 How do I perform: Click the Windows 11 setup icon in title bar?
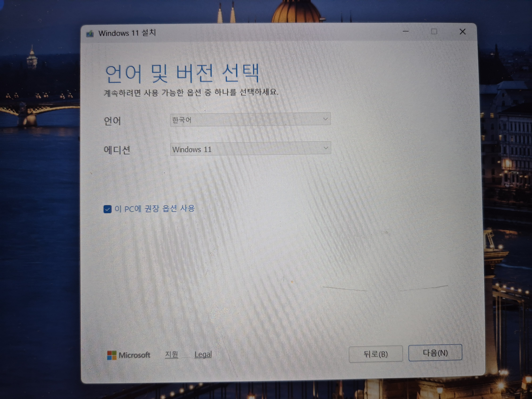[90, 34]
